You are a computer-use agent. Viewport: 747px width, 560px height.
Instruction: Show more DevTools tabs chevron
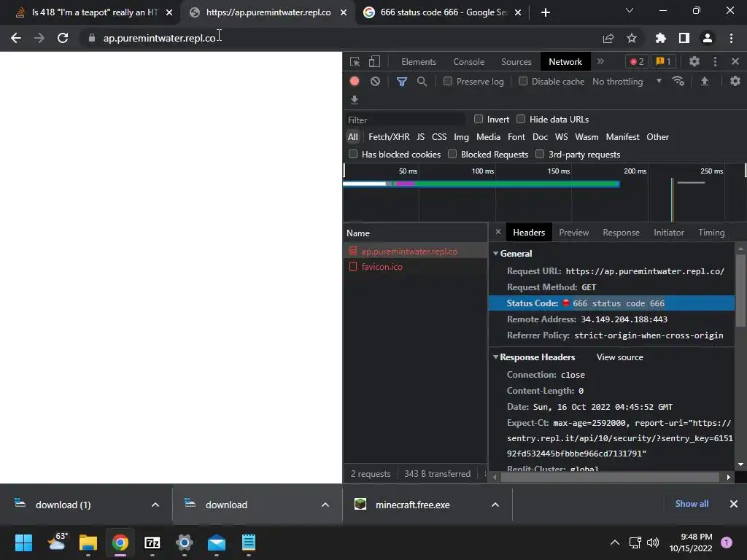pyautogui.click(x=601, y=61)
